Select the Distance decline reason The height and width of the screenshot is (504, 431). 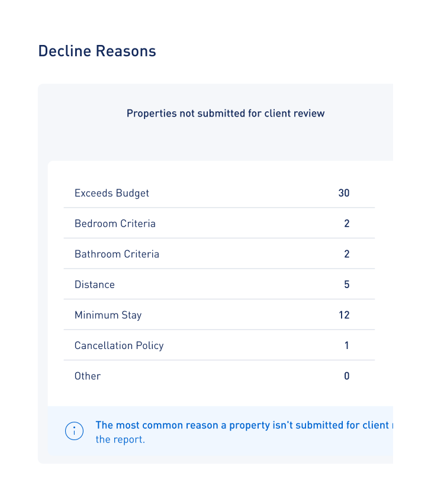point(95,285)
